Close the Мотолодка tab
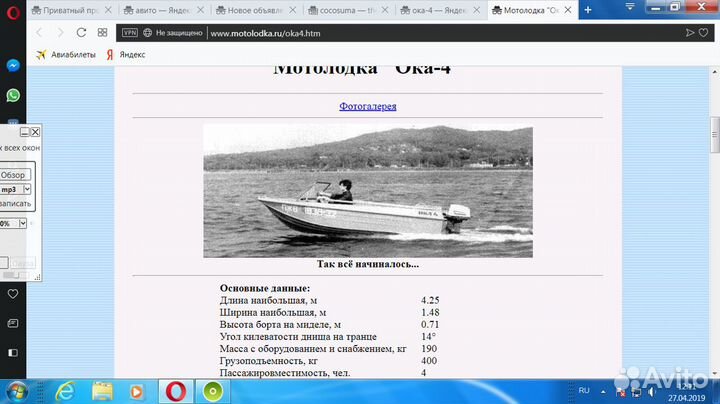Screen dimensions: 720x404 click(x=568, y=10)
